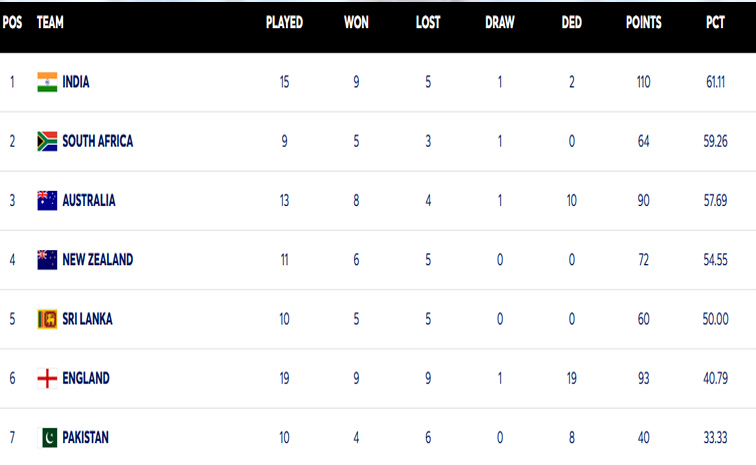Click the Pakistan flag icon
This screenshot has height=465, width=756.
tap(47, 438)
